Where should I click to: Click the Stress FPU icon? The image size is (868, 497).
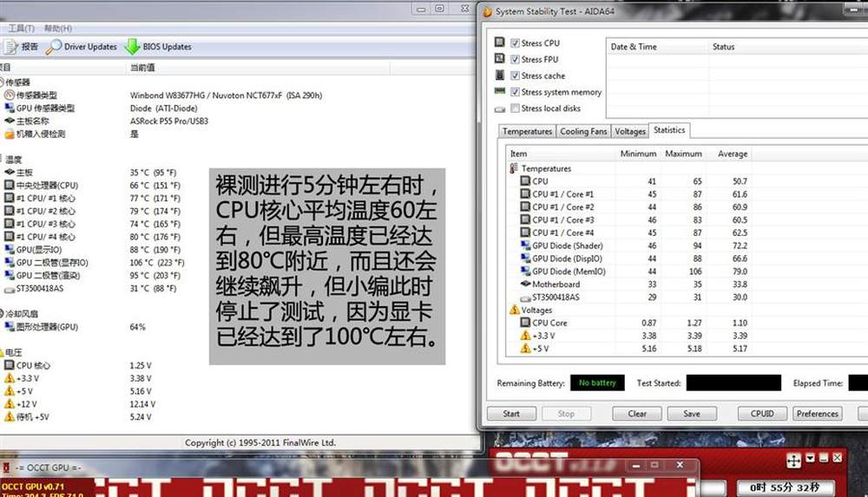point(499,59)
